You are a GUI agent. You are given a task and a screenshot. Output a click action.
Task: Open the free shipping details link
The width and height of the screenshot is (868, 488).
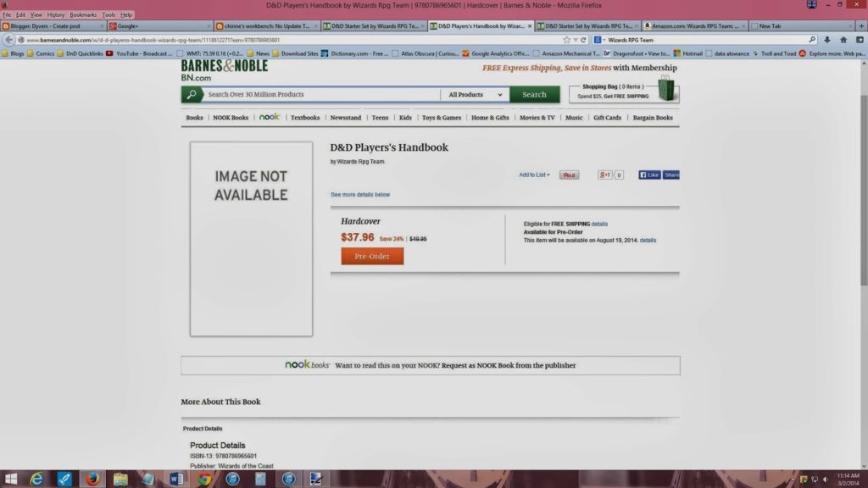pos(599,224)
